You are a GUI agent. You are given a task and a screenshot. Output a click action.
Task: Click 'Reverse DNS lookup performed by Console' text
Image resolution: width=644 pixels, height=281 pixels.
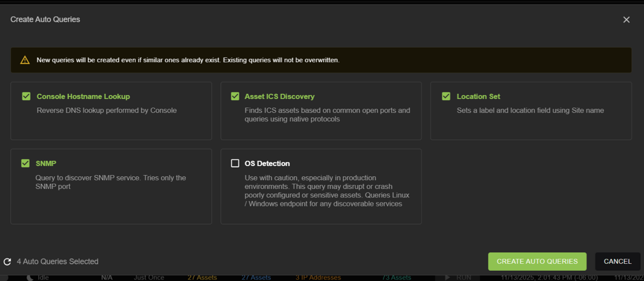click(107, 110)
